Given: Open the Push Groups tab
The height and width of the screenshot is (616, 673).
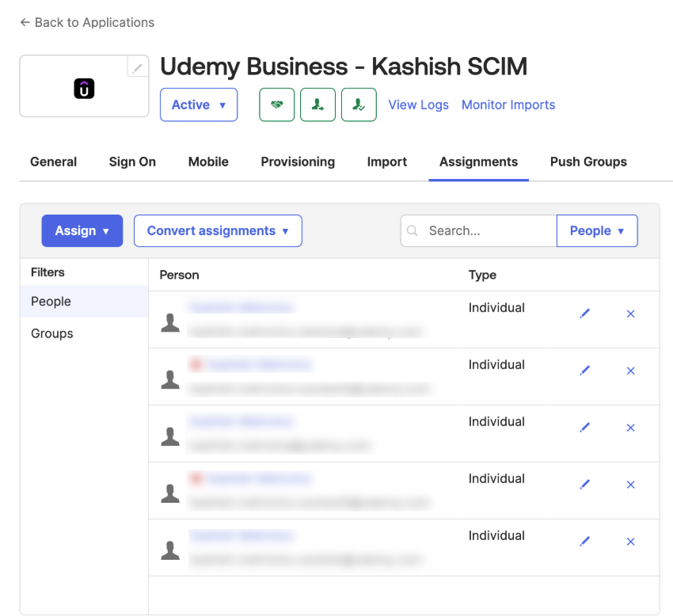Looking at the screenshot, I should pos(588,162).
